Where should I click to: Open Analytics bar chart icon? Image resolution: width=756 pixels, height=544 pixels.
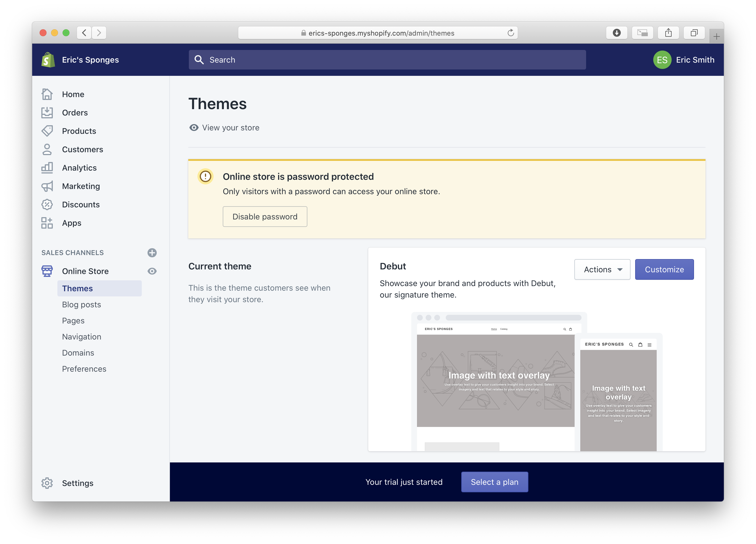click(47, 168)
